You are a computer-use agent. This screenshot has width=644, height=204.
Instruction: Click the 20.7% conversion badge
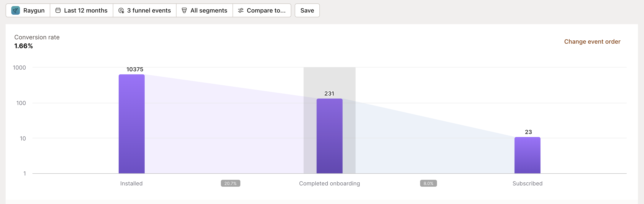(x=230, y=183)
